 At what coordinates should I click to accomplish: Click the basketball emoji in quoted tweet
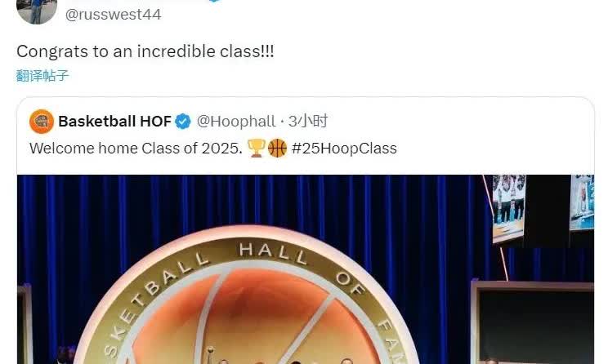[x=277, y=149]
